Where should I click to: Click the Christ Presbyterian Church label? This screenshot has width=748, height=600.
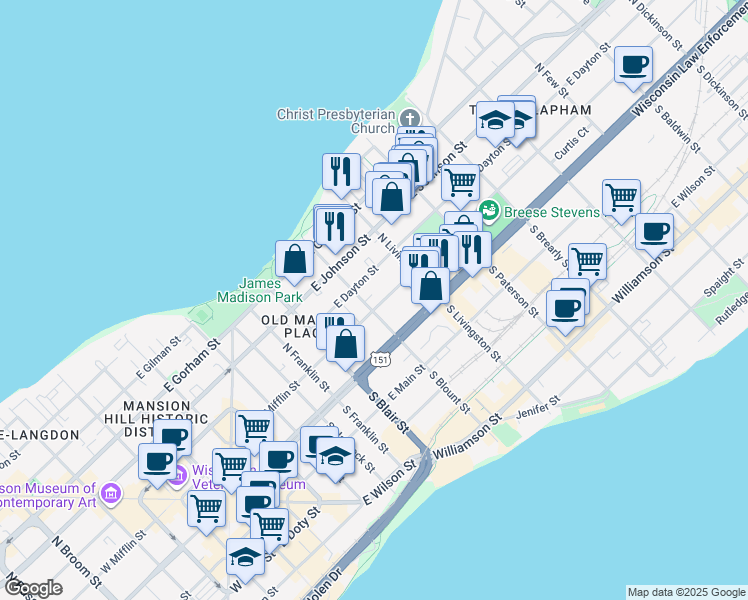(x=336, y=121)
